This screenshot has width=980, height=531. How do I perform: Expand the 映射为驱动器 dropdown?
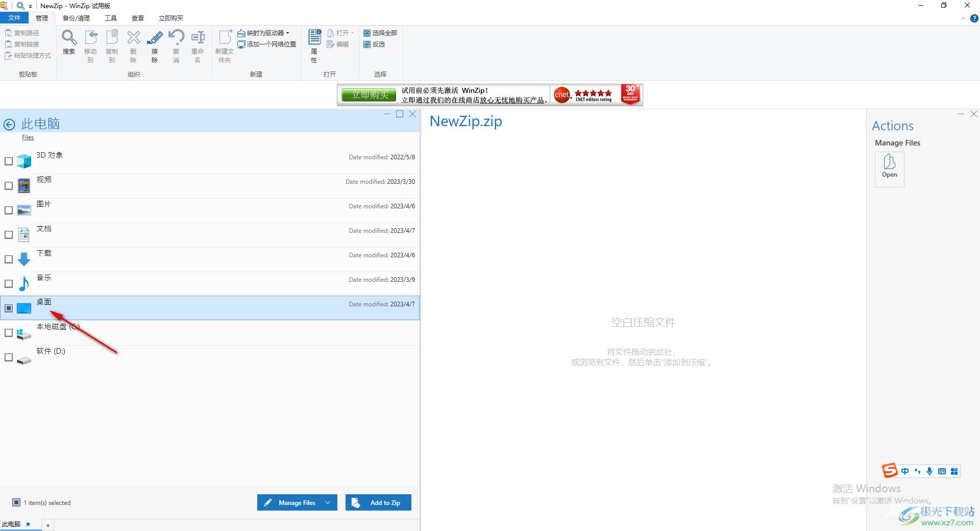288,33
